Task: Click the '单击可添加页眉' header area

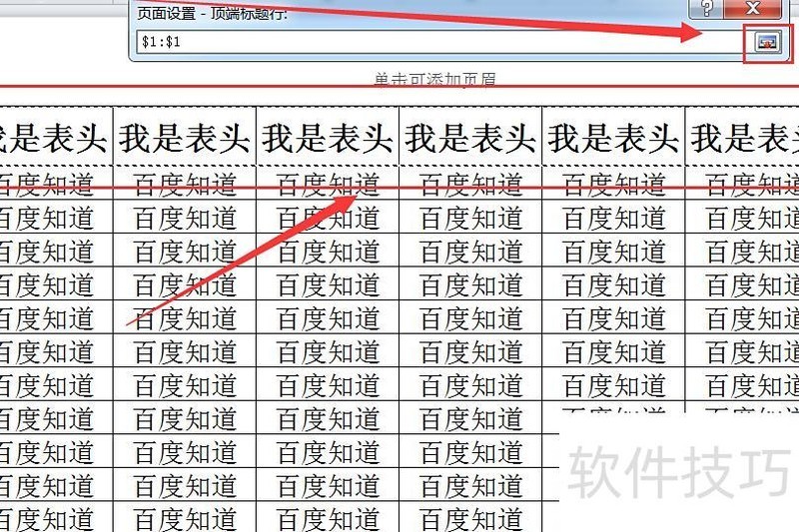Action: (434, 80)
